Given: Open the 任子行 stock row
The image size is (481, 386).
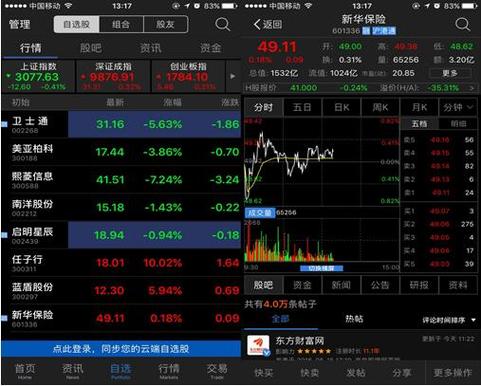Looking at the screenshot, I should tap(121, 263).
